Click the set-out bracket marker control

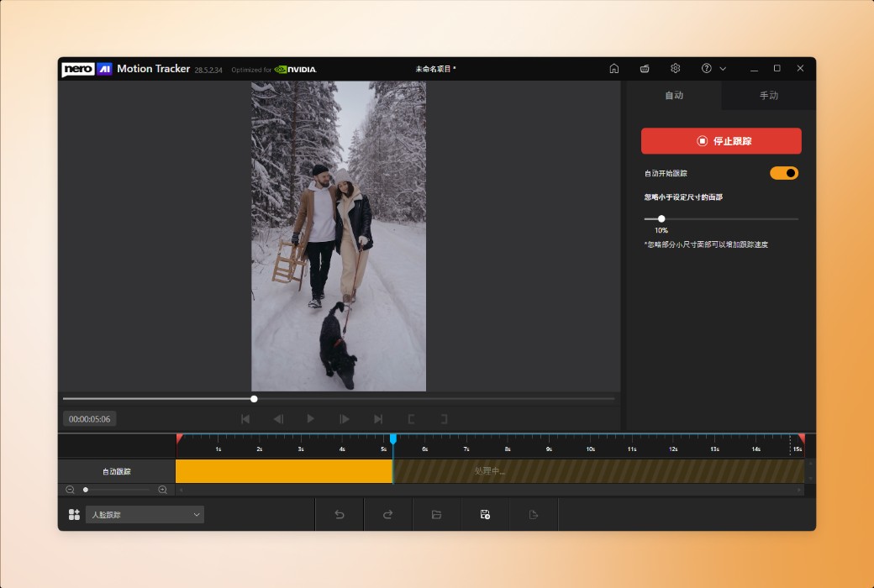(x=444, y=418)
